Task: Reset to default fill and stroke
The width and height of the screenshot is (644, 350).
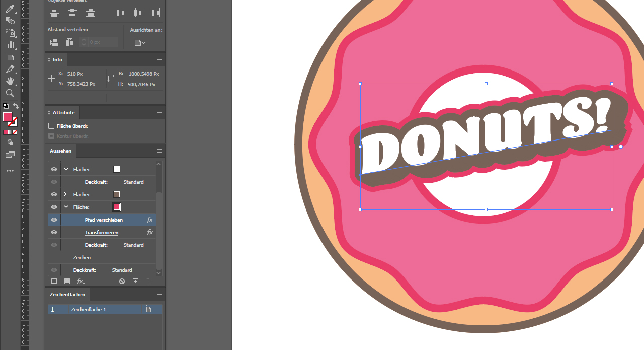Action: tap(5, 106)
